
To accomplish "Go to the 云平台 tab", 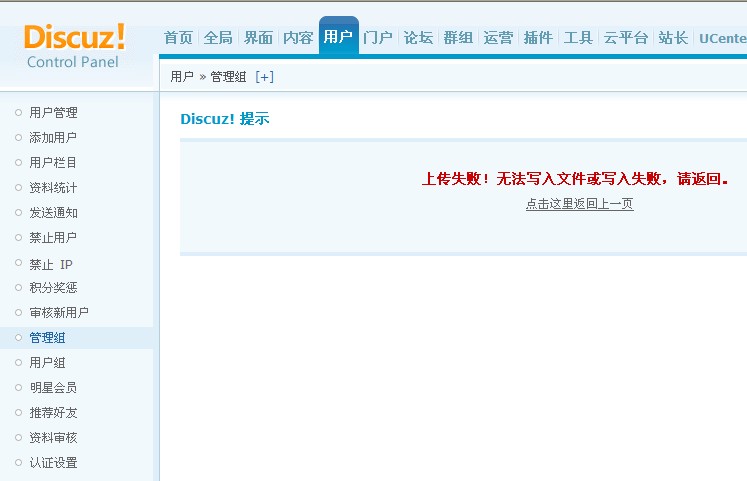I will point(626,38).
